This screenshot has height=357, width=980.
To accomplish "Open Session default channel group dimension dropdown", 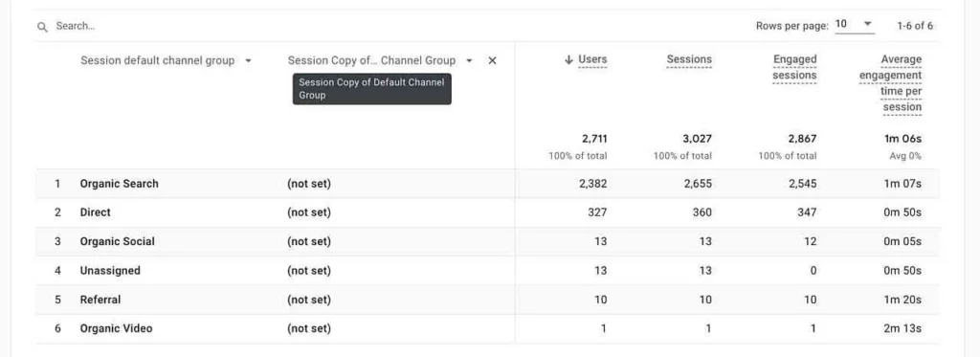I will (249, 60).
